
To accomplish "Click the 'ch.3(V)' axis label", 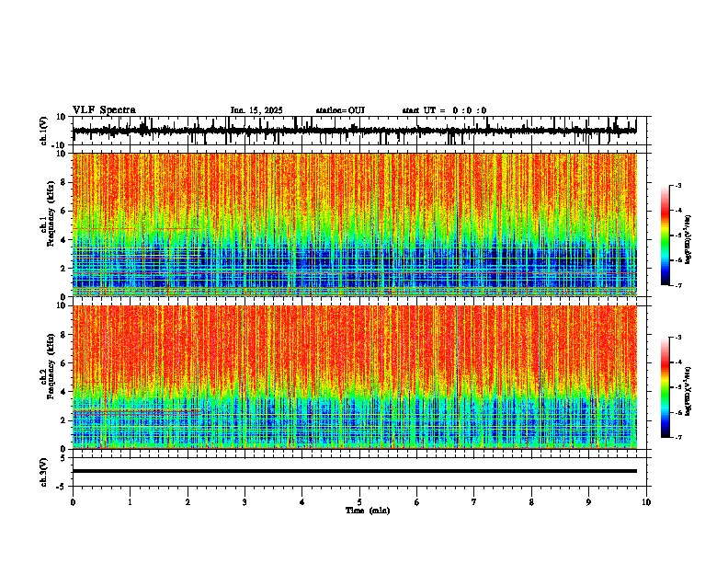I will pyautogui.click(x=44, y=472).
